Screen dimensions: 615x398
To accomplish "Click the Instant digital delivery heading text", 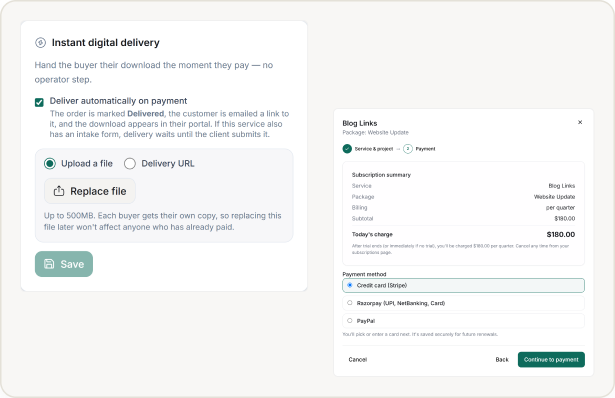I will (106, 42).
